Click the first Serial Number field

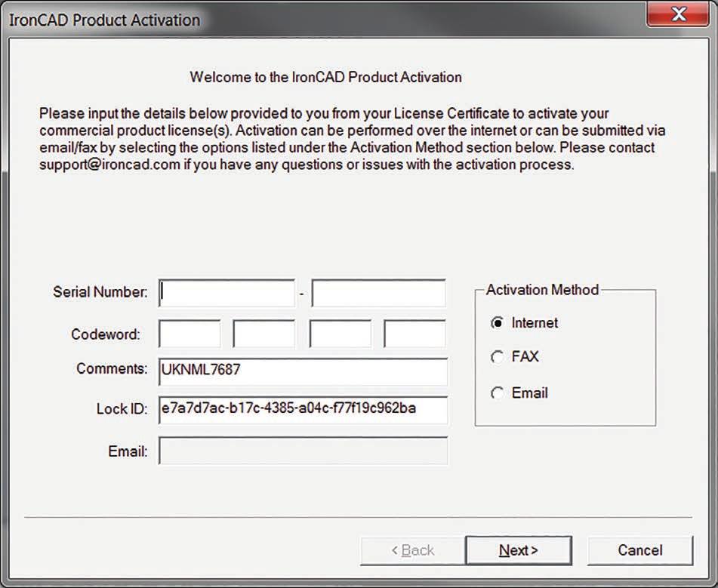[227, 293]
